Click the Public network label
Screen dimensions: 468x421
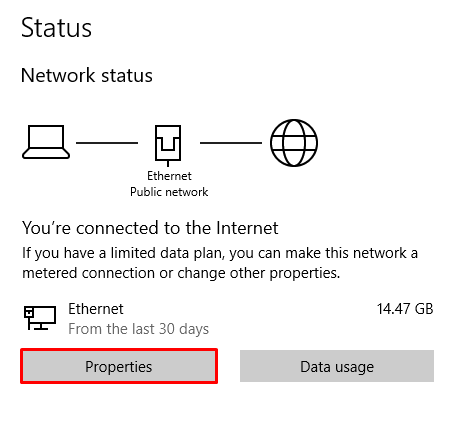click(169, 192)
